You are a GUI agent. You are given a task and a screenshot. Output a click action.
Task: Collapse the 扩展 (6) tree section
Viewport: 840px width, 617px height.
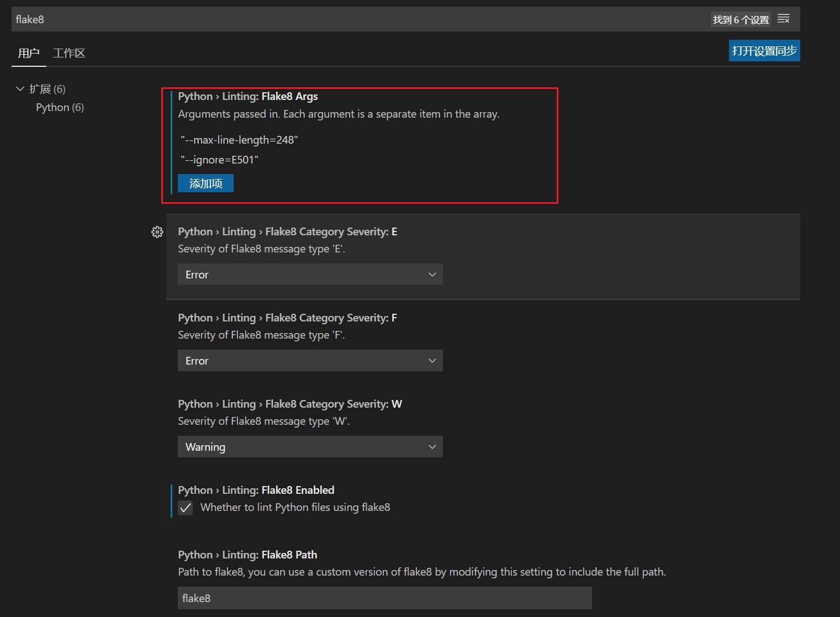click(x=20, y=89)
